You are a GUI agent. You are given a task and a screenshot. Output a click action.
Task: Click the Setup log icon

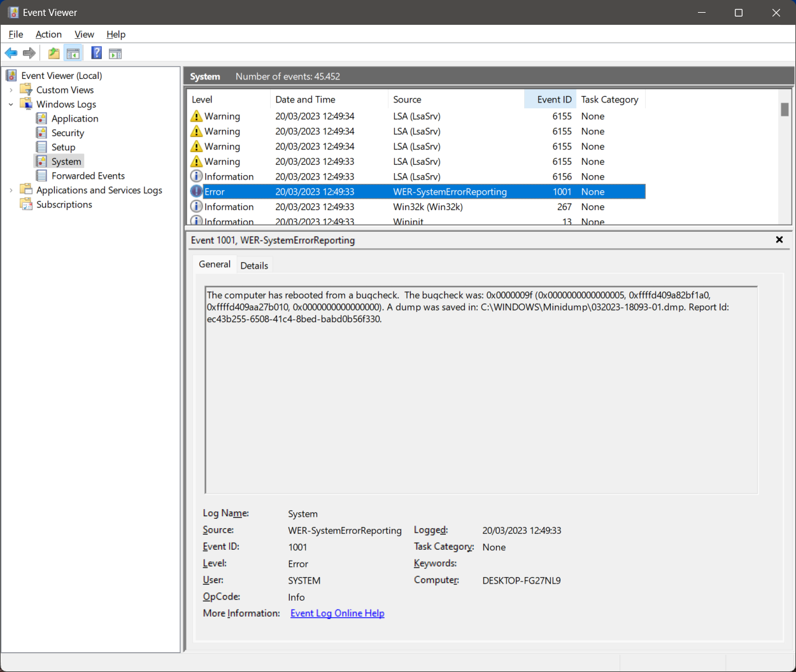41,147
